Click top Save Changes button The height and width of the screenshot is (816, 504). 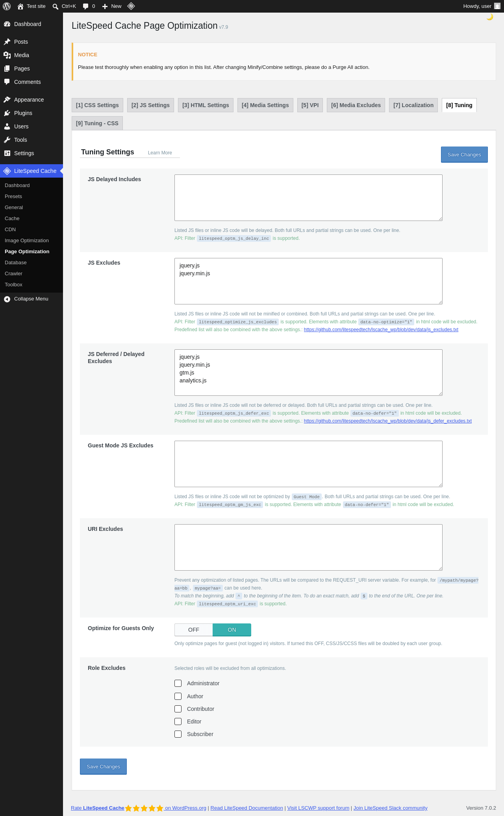[464, 155]
